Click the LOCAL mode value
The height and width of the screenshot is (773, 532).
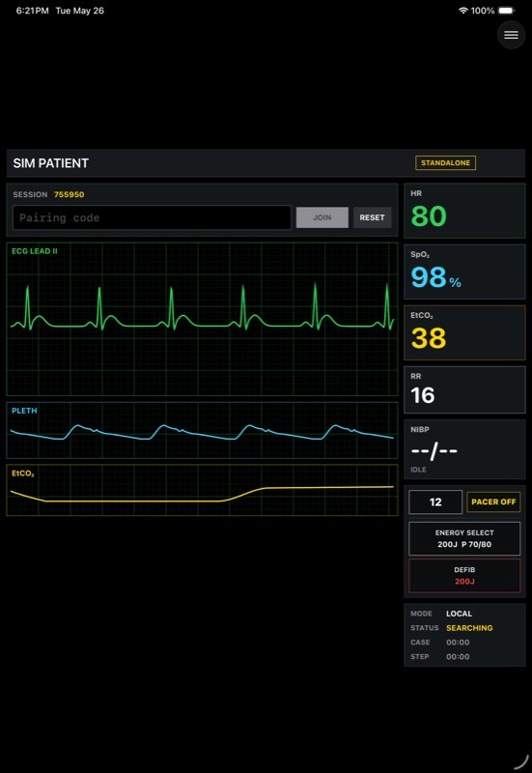tap(459, 614)
